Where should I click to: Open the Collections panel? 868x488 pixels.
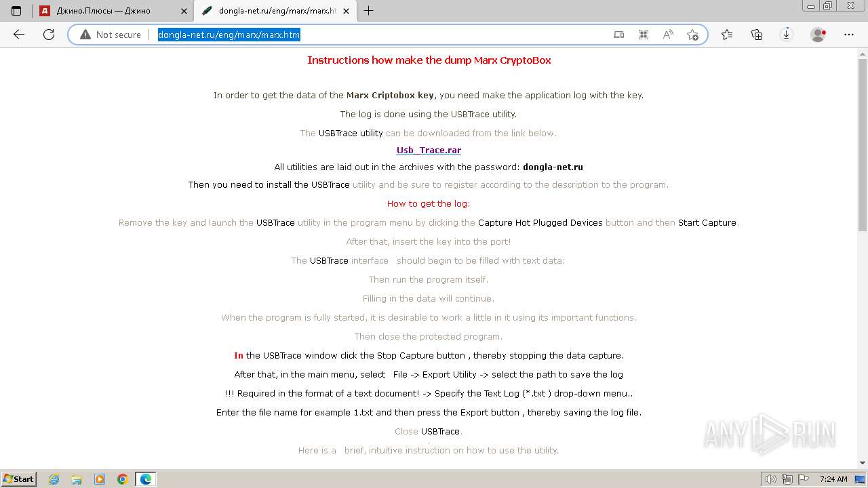(757, 35)
